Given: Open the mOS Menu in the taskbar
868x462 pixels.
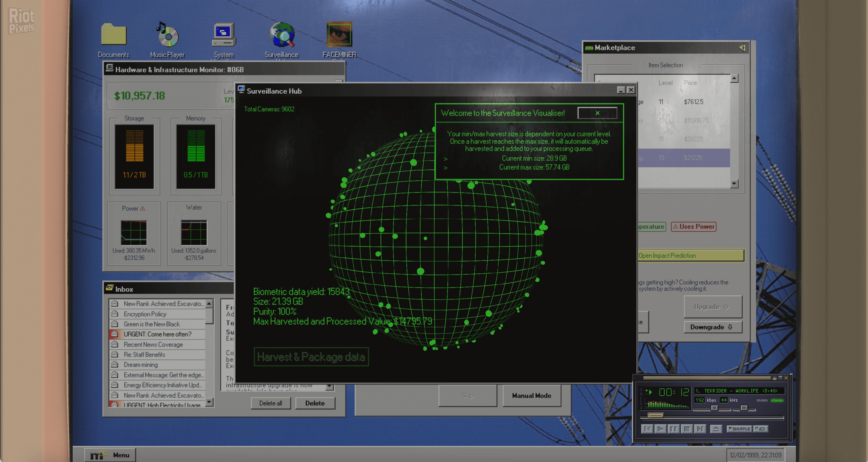Looking at the screenshot, I should click(x=109, y=455).
